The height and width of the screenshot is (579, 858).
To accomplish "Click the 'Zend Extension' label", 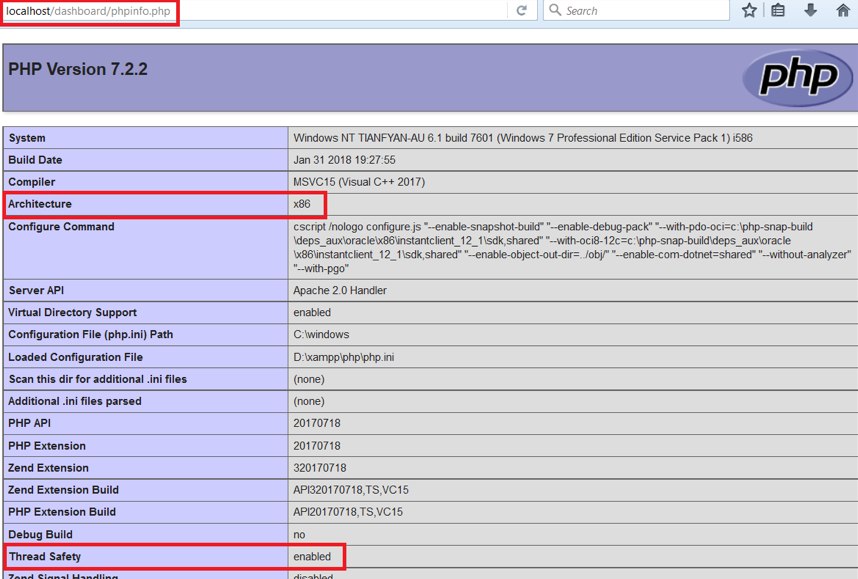I will 48,468.
